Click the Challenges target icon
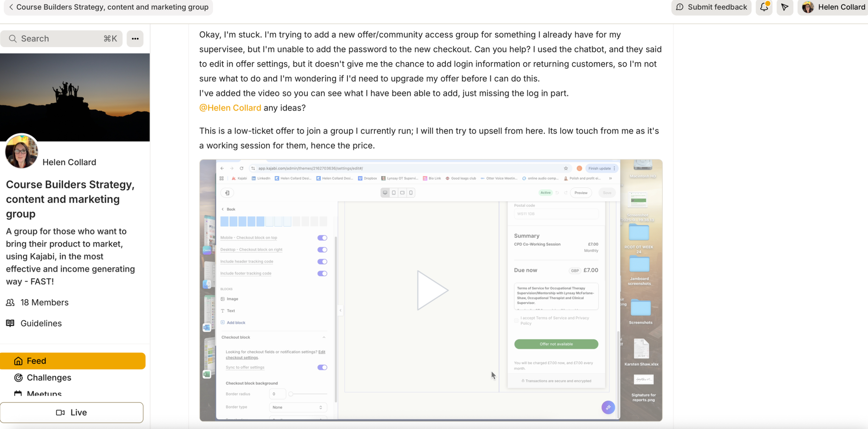 [18, 377]
